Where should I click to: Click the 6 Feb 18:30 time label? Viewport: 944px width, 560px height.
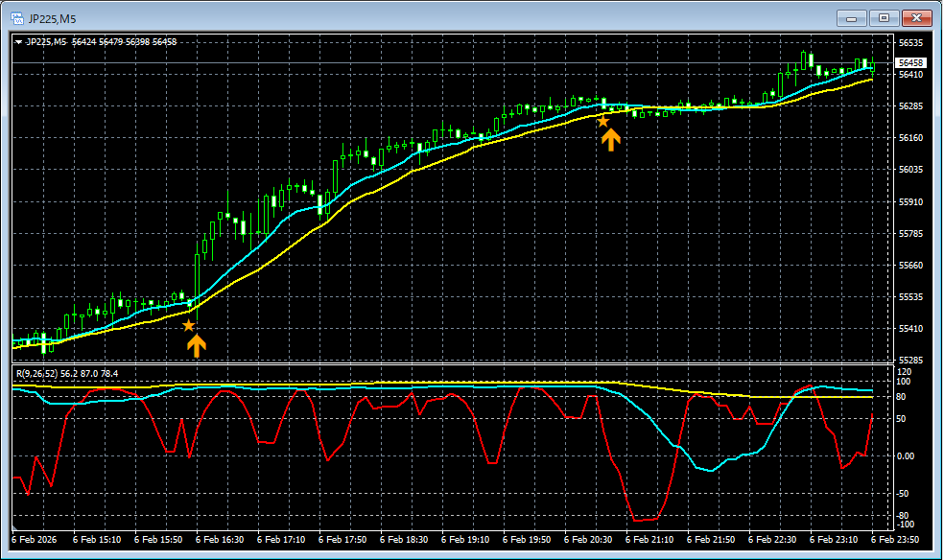click(403, 540)
